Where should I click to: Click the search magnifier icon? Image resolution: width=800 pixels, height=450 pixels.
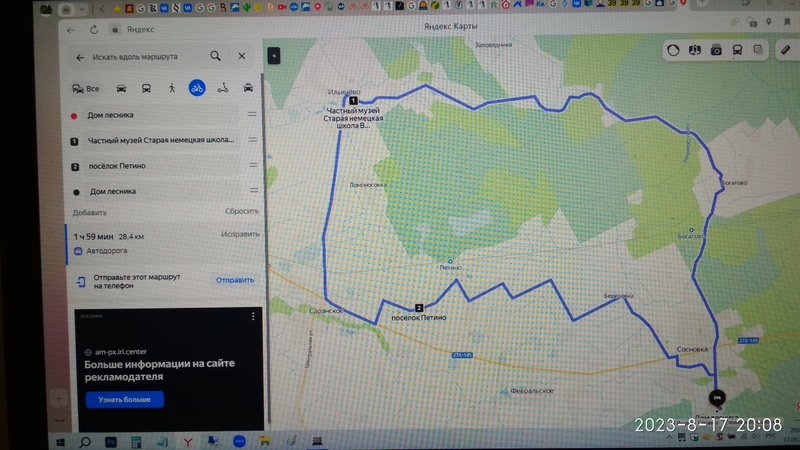pos(216,57)
